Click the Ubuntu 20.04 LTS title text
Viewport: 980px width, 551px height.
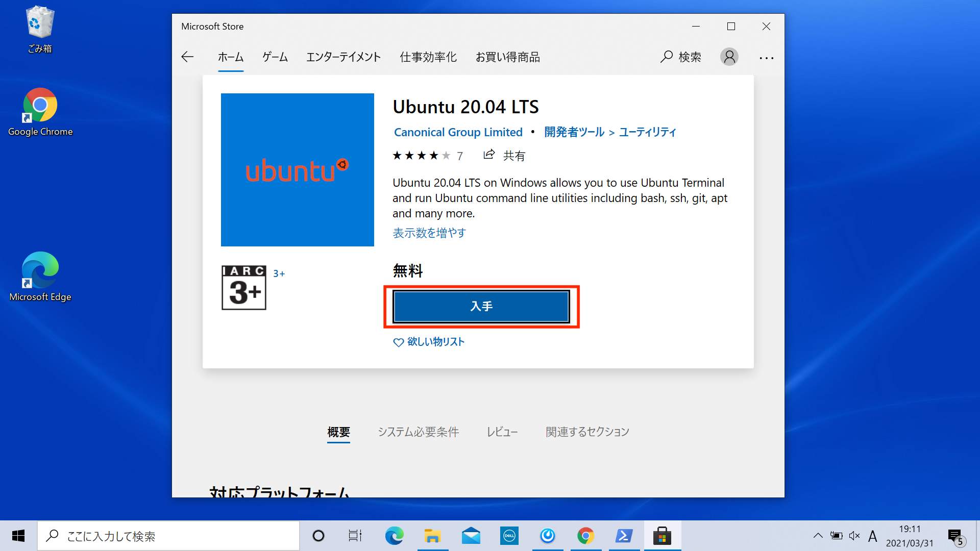tap(465, 107)
